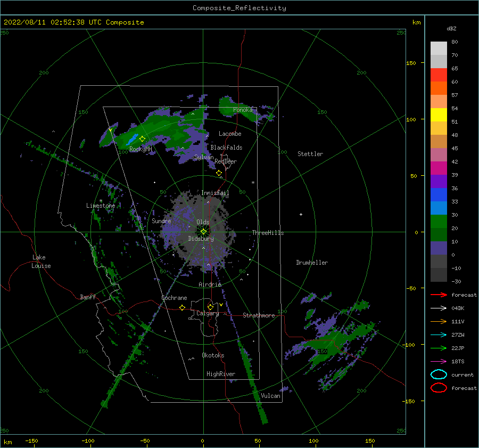479x448 pixels.
Task: Click the Strathmore city label
Action: [259, 315]
